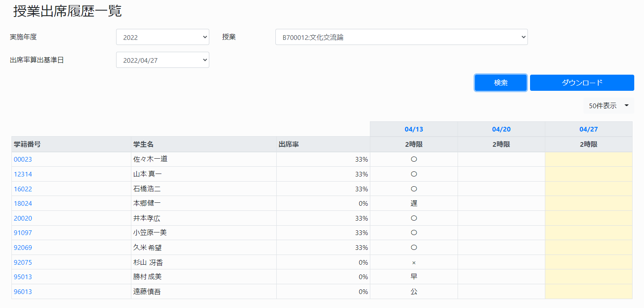Viewport: 644px width, 308px height.
Task: Select the 04/20 date column header
Action: coord(501,129)
